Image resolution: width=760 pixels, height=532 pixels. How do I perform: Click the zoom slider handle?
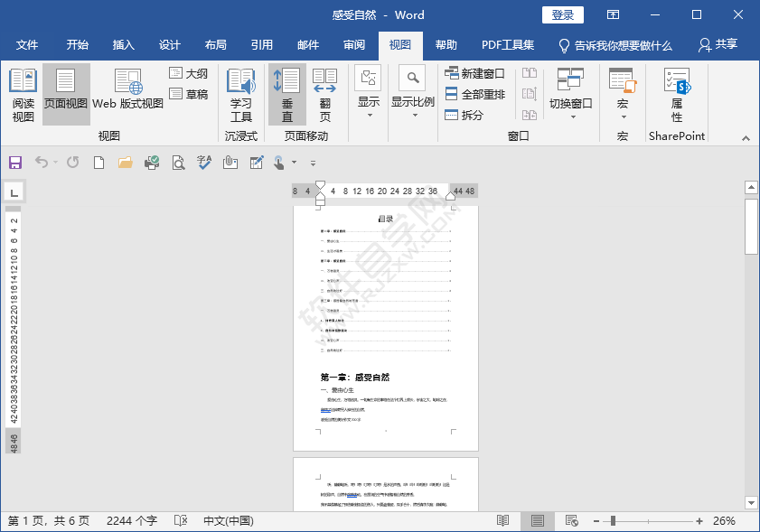coord(613,521)
